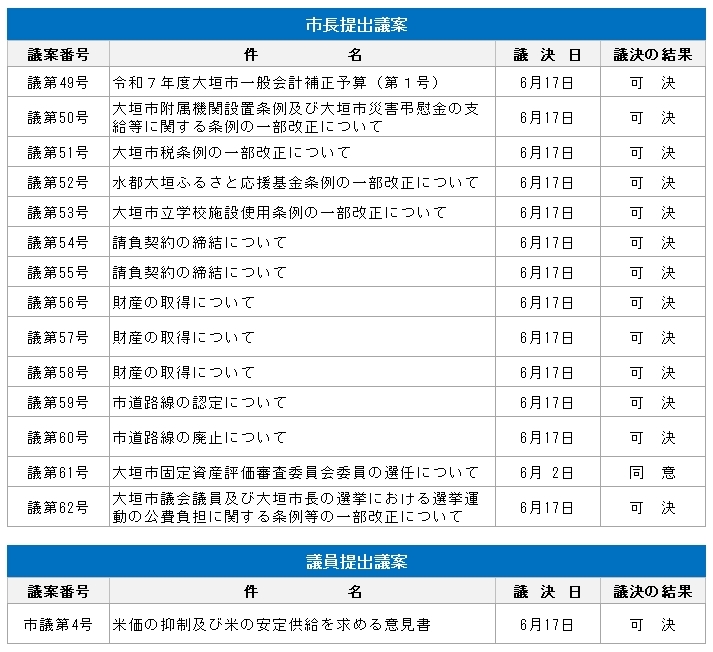Click 件名 header in 市長提出議案 table
Screen dimensions: 713x652
302,54
